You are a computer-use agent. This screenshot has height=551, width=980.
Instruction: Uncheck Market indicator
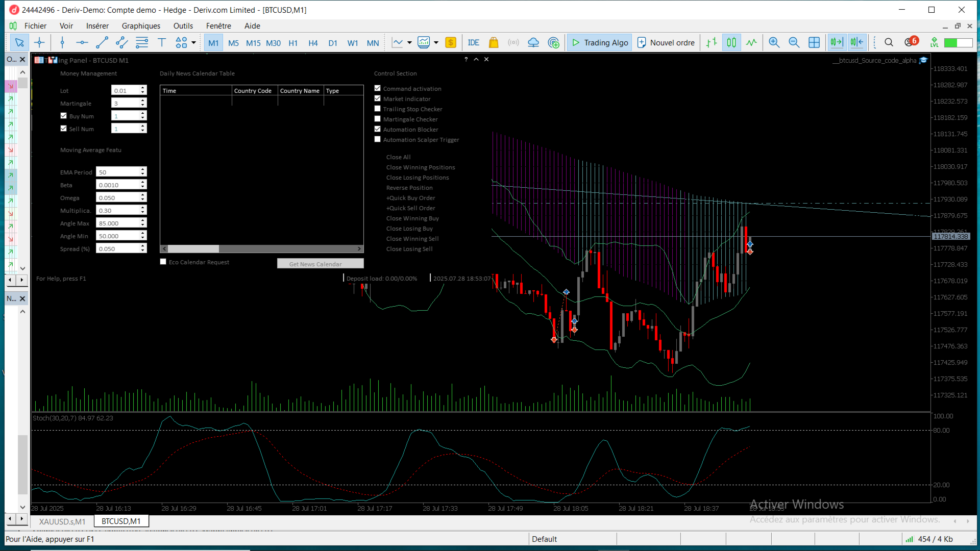click(377, 98)
